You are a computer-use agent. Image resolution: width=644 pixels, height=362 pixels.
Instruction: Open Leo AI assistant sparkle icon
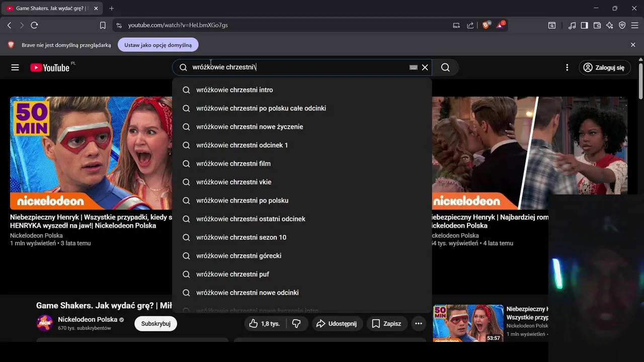click(610, 25)
